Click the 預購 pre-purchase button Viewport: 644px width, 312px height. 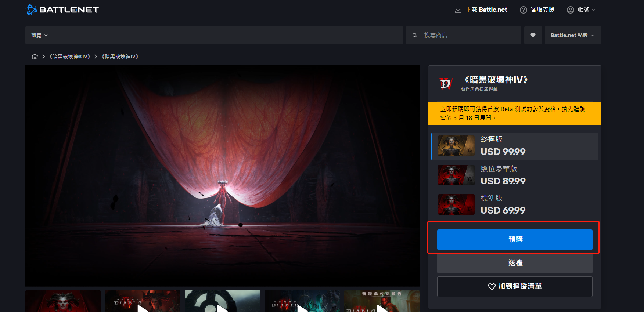pyautogui.click(x=515, y=239)
